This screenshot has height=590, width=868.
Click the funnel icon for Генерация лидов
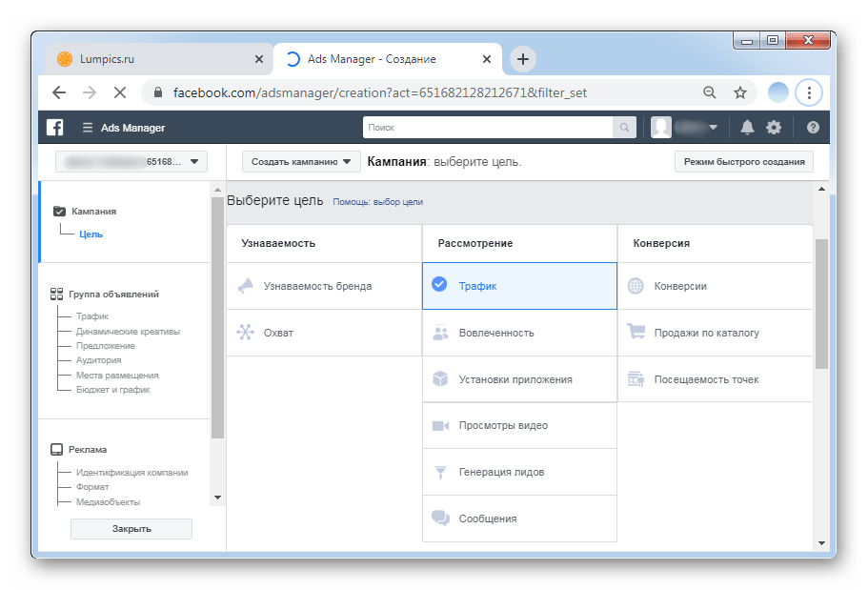coord(440,472)
